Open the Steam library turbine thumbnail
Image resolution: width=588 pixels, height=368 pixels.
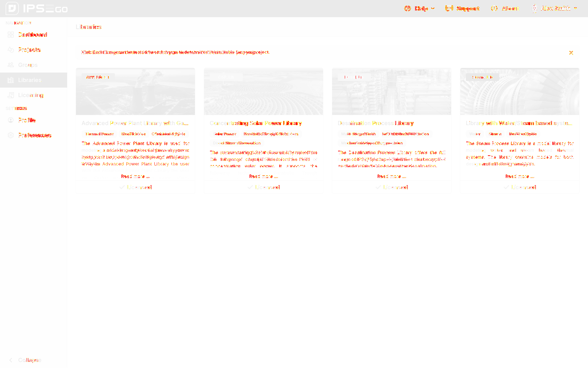pyautogui.click(x=519, y=92)
